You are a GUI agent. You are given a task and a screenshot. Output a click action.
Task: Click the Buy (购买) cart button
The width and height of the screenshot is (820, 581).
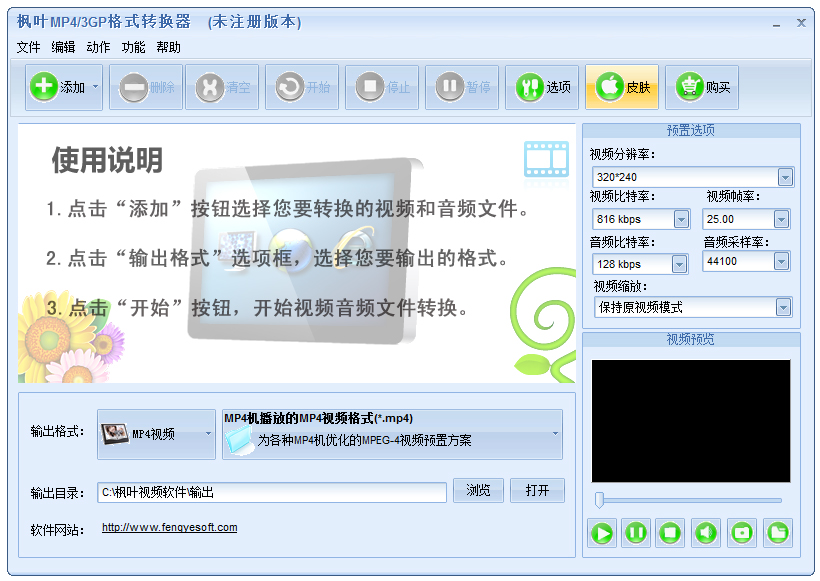click(702, 87)
